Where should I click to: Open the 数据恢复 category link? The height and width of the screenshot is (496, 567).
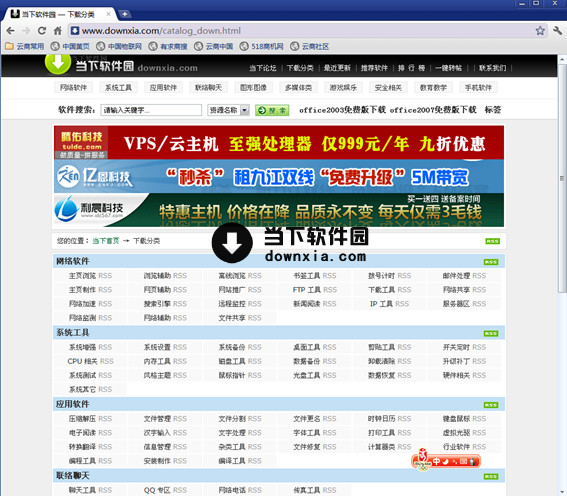pos(381,376)
